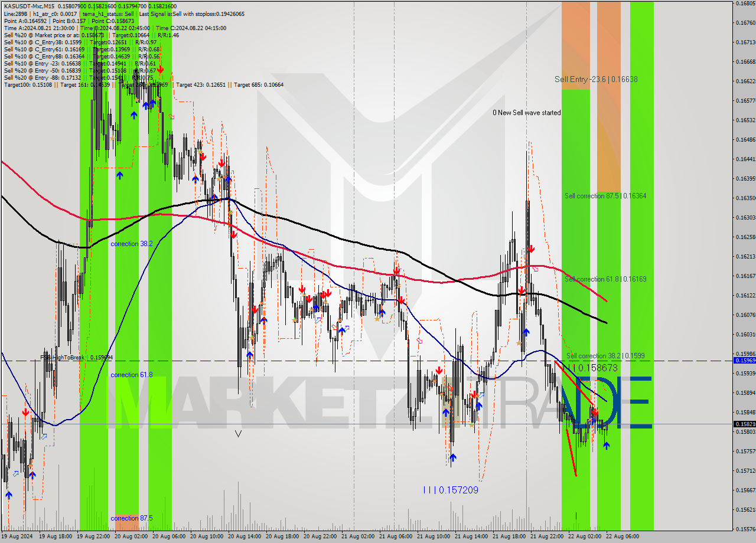Image resolution: width=756 pixels, height=543 pixels.
Task: Click the '20 Aug 02:00' time label
Action: (x=131, y=537)
